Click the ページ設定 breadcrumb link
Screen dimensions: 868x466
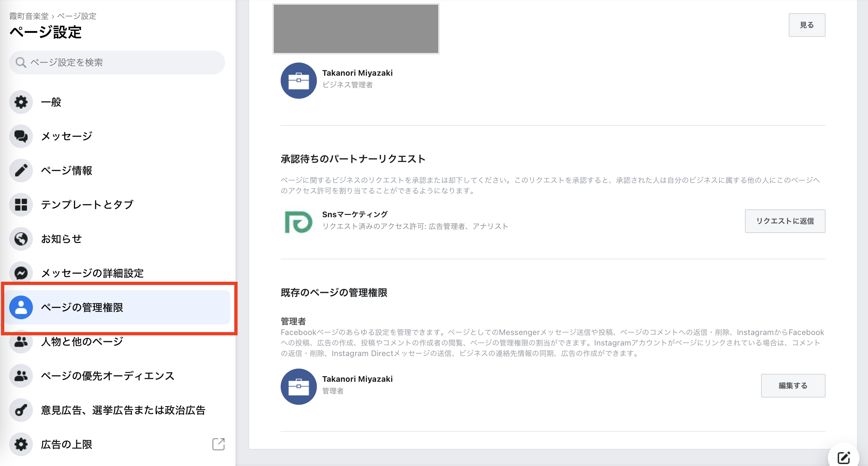(x=77, y=16)
